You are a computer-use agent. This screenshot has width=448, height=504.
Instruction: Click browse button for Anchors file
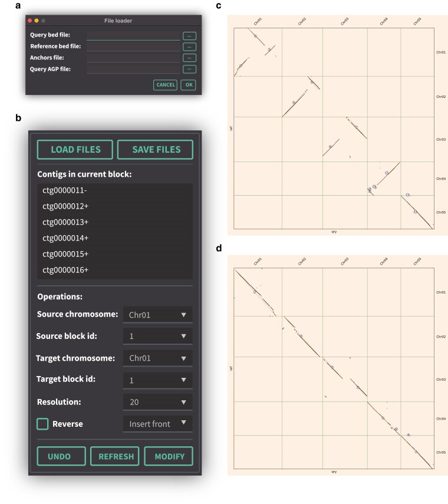tap(189, 58)
